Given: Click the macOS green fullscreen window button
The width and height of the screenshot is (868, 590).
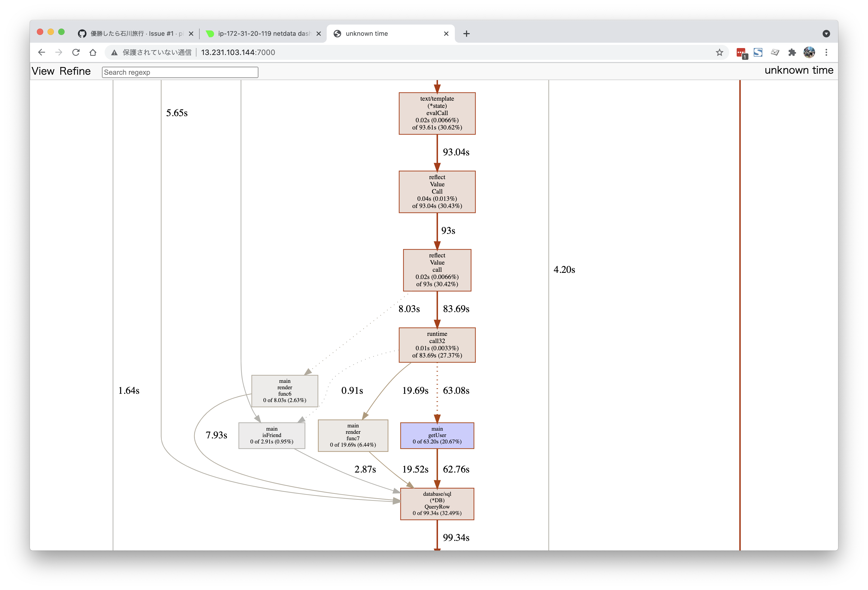Looking at the screenshot, I should [62, 32].
